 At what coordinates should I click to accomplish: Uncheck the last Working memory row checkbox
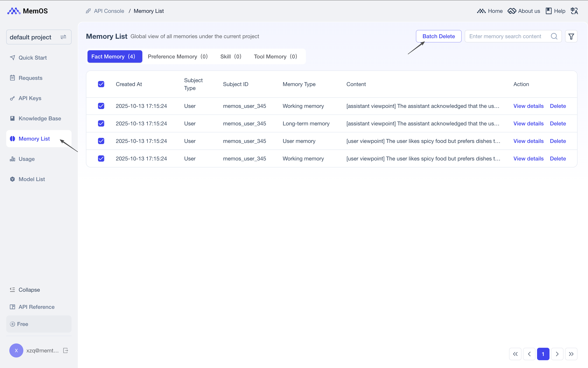click(101, 158)
